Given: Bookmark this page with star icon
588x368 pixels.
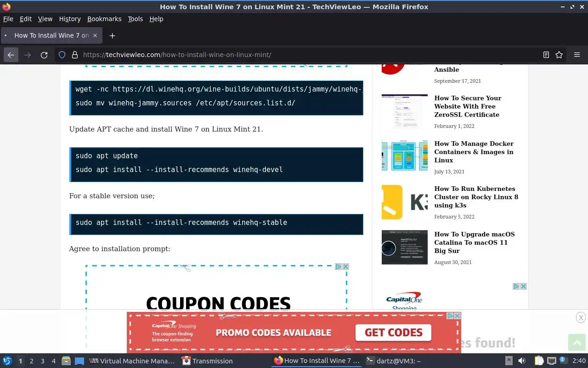Looking at the screenshot, I should click(559, 55).
